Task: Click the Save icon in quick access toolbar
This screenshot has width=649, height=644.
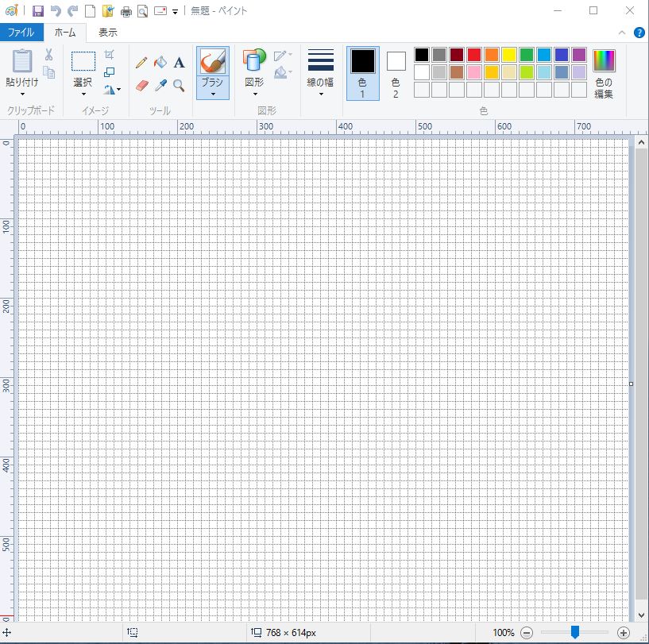Action: 38,11
